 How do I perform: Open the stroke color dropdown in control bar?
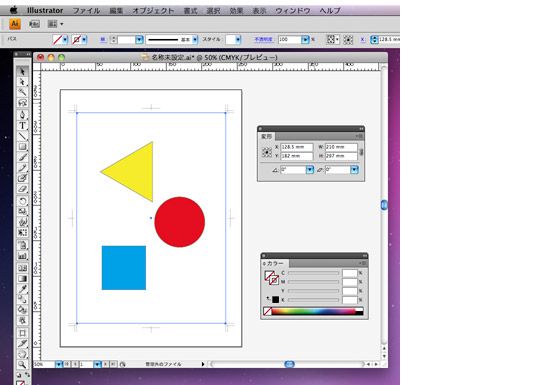(84, 40)
